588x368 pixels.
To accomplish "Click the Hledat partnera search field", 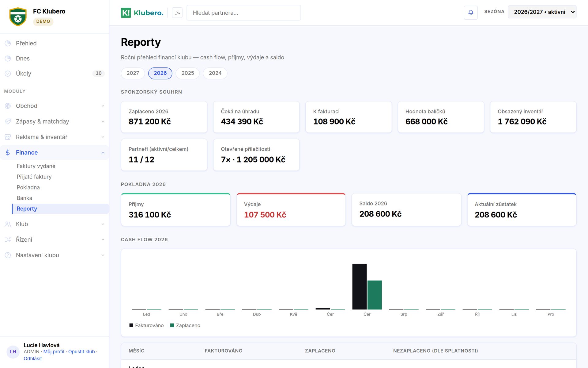I will coord(243,13).
